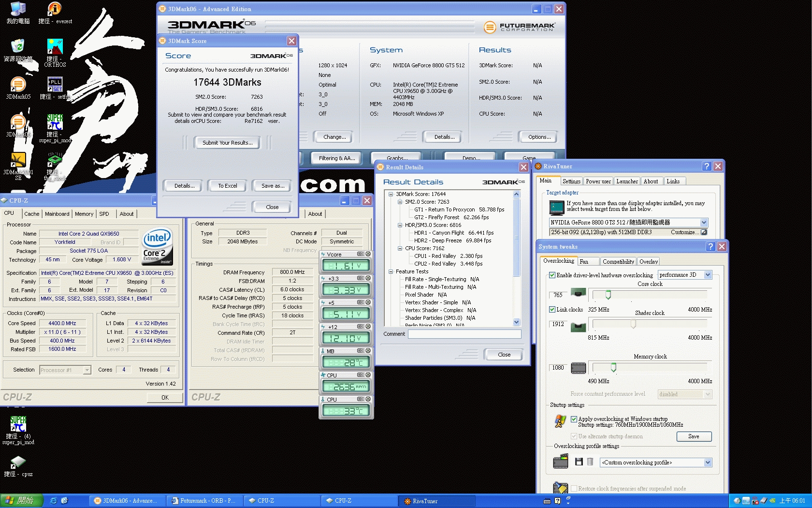Collapse the CPU Score: 7162 node
812x508 pixels.
400,248
